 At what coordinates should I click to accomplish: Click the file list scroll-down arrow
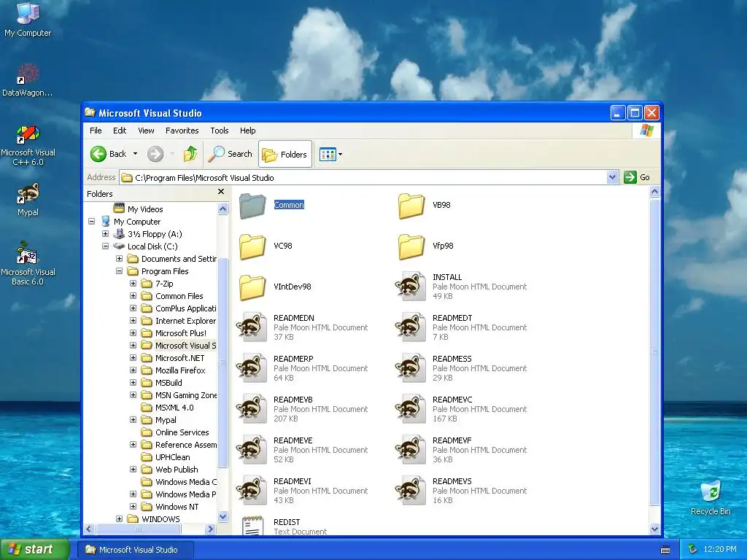point(654,529)
